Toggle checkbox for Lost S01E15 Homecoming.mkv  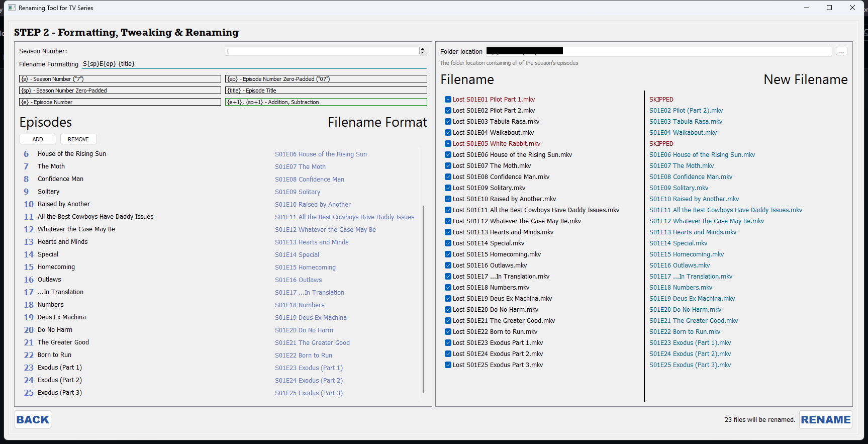[x=448, y=254]
